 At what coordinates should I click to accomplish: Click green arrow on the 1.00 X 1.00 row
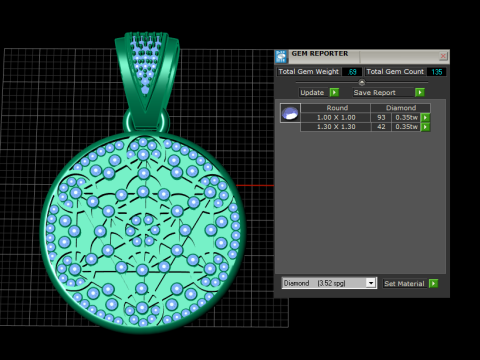tap(425, 117)
